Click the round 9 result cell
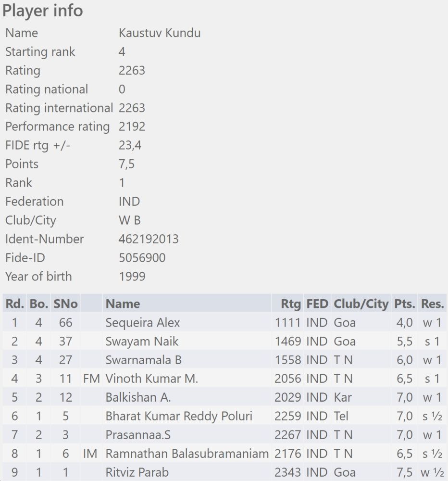This screenshot has width=448, height=481. 433,473
